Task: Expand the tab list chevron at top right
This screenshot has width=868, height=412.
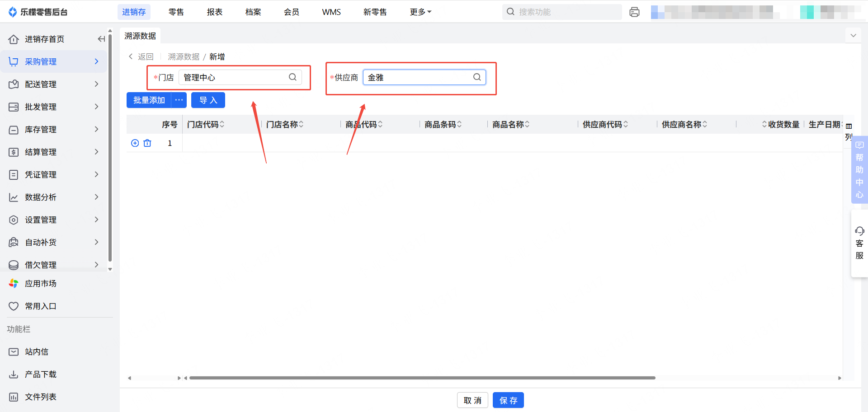Action: [853, 36]
